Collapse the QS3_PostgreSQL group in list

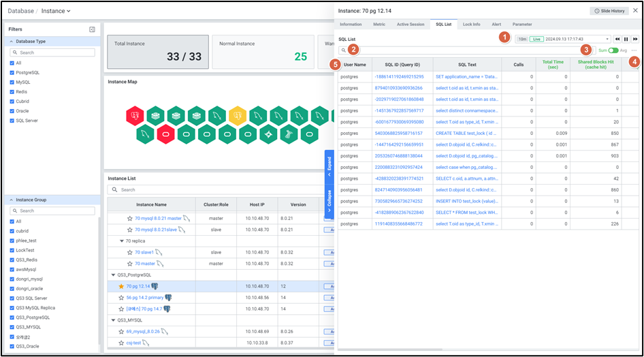click(113, 275)
